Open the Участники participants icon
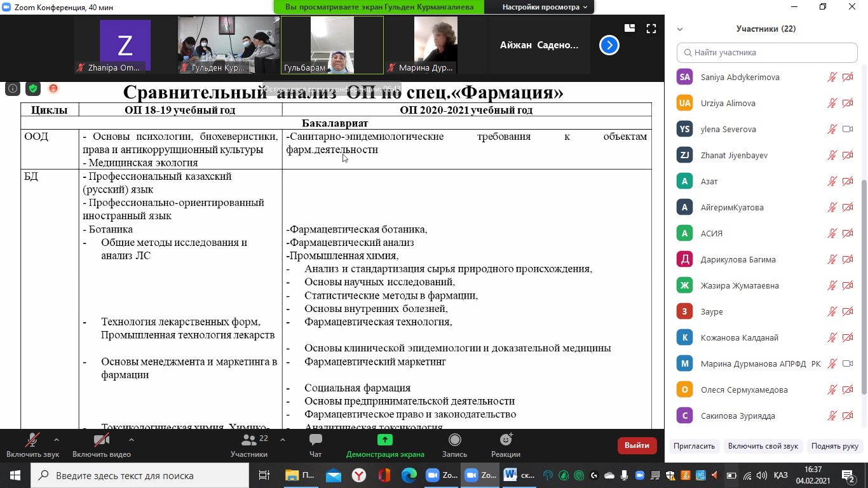 249,440
